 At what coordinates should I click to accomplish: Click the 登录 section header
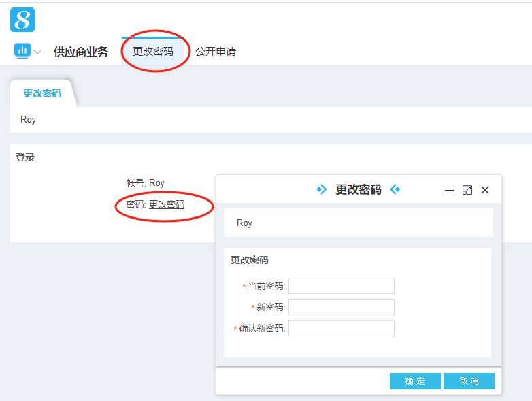[25, 157]
